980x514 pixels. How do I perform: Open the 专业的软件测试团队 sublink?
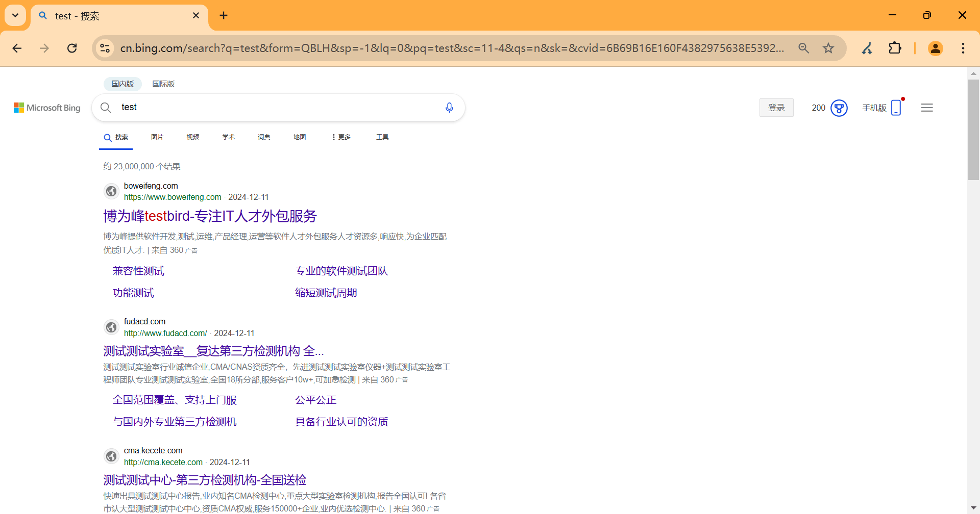pos(341,271)
